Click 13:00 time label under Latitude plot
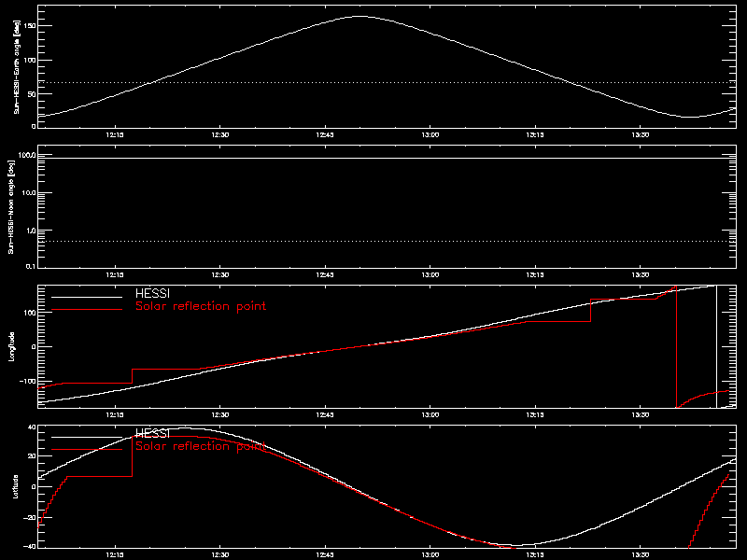747x560 pixels. [430, 555]
